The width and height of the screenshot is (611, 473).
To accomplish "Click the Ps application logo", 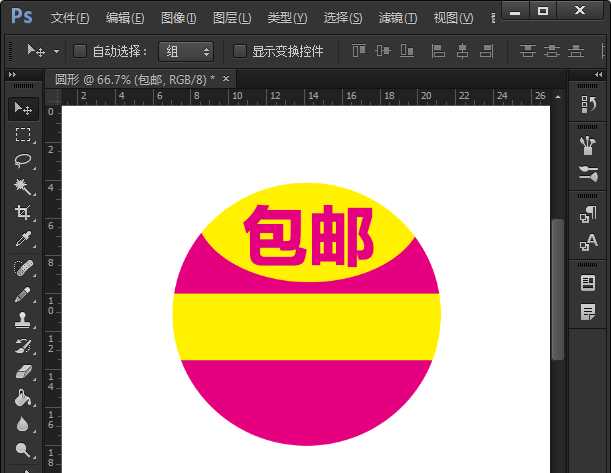I will pyautogui.click(x=22, y=16).
